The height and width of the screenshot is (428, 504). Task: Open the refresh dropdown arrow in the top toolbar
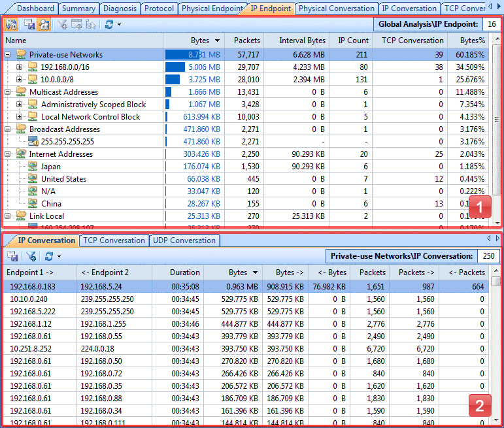click(x=118, y=25)
